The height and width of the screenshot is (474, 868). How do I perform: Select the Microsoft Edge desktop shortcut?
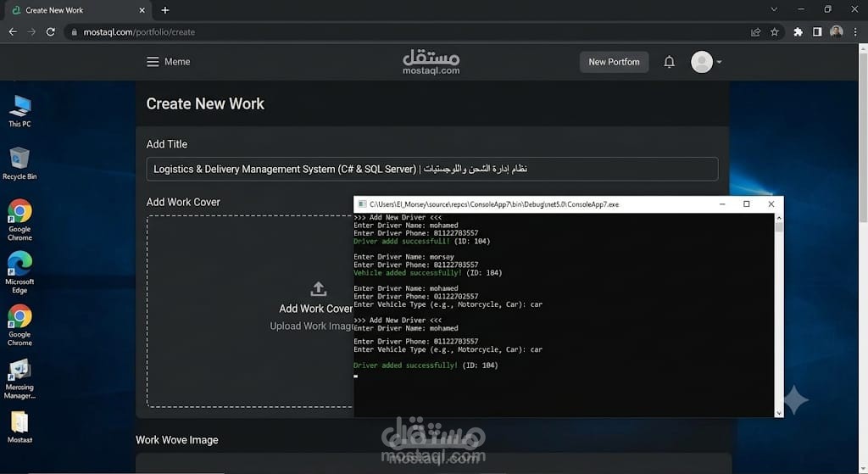click(x=20, y=272)
